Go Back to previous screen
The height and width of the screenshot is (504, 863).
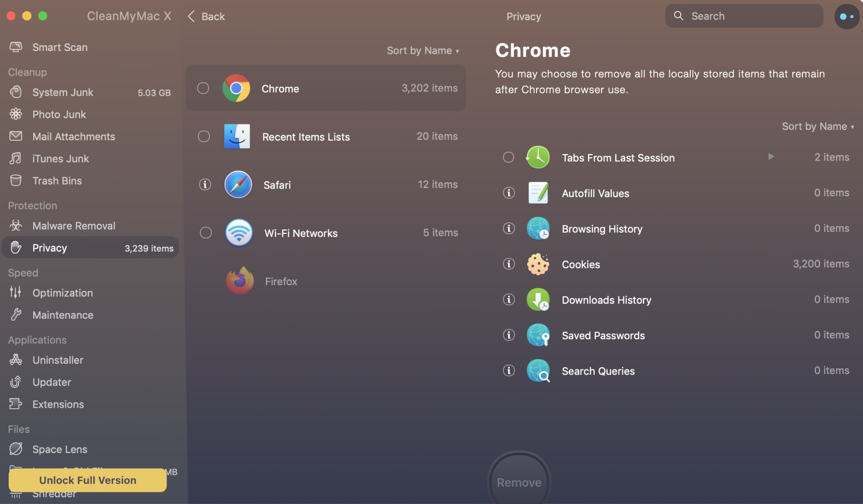[x=206, y=16]
